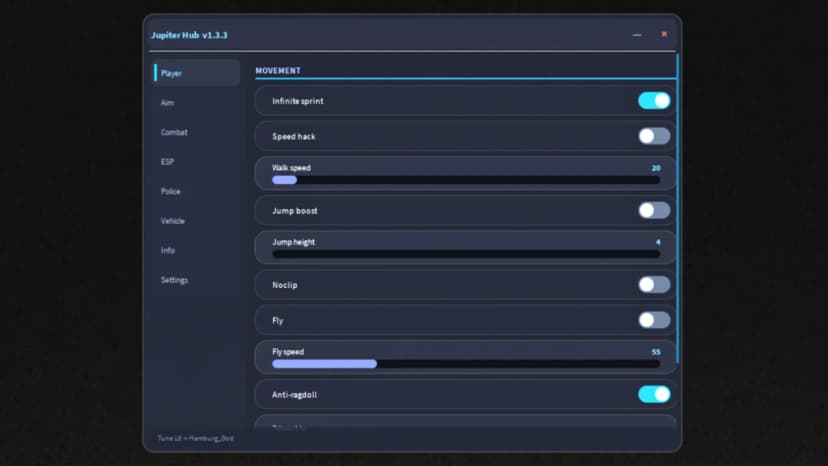This screenshot has height=466, width=828.
Task: Open the Combat section
Action: point(196,132)
